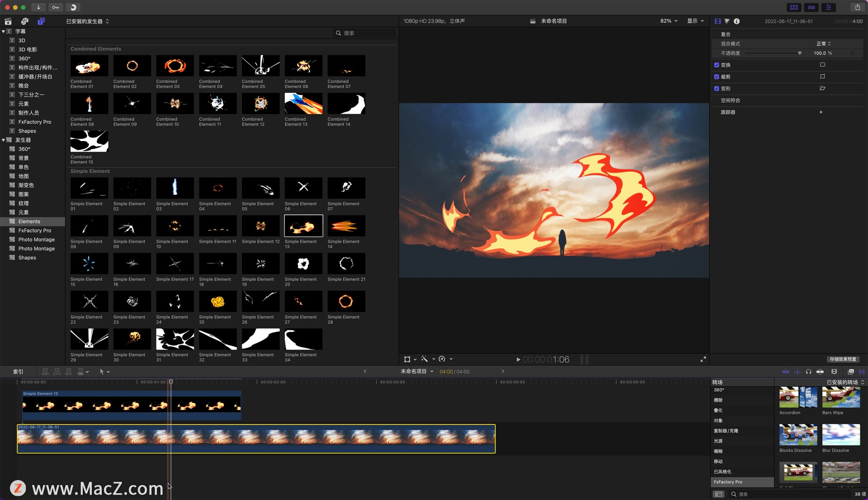Toggle the headphones audio skimming icon

pyautogui.click(x=808, y=371)
